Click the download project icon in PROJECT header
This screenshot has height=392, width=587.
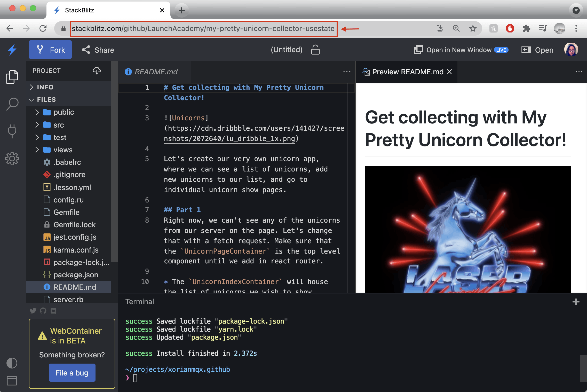pos(97,71)
